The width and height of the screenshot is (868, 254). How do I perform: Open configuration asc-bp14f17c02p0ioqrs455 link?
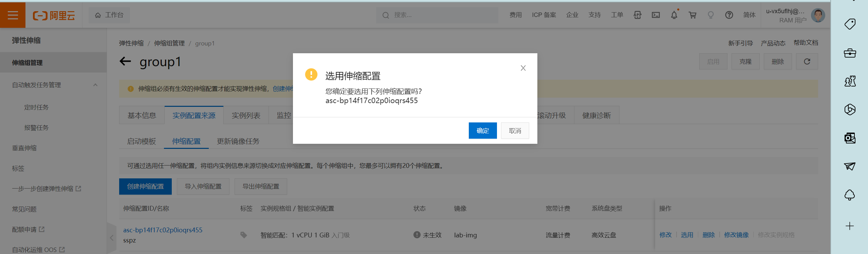click(163, 230)
